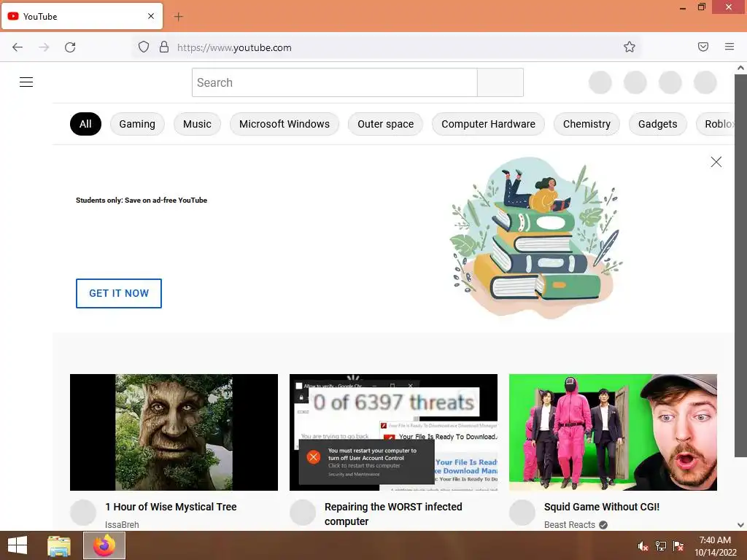Viewport: 747px width, 560px height.
Task: Open 'Squid Game Without CGI!' title
Action: [x=602, y=507]
